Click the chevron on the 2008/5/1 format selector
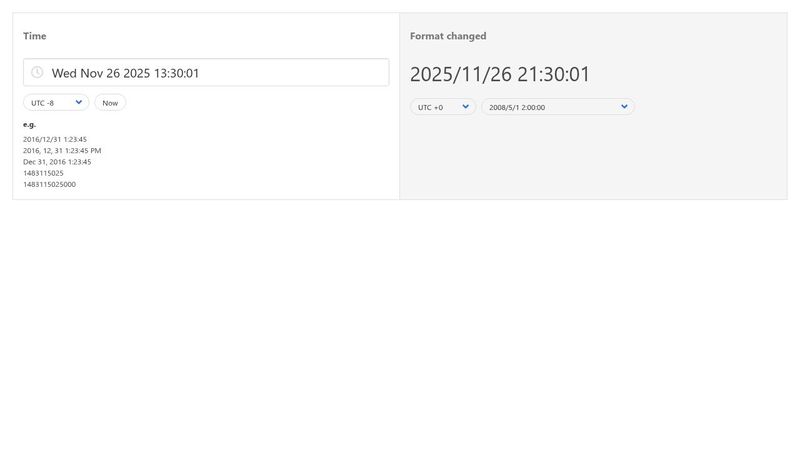Viewport: 800px width, 450px height. [x=624, y=107]
